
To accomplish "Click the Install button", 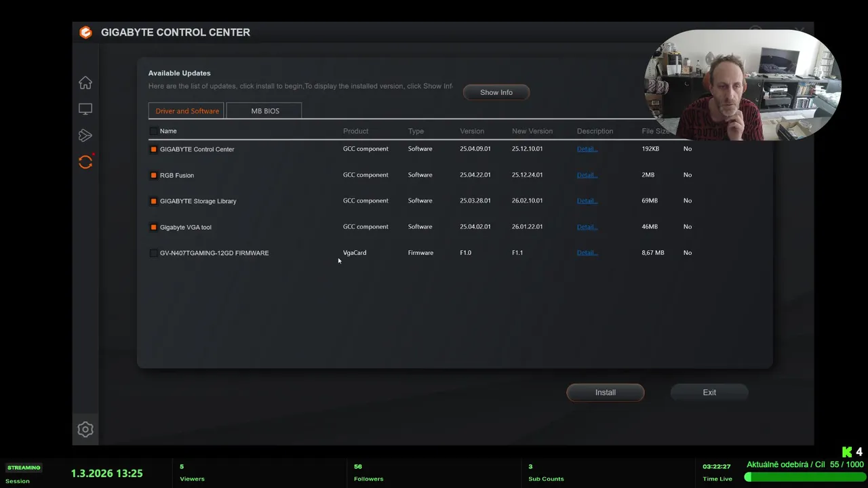I will pyautogui.click(x=606, y=392).
